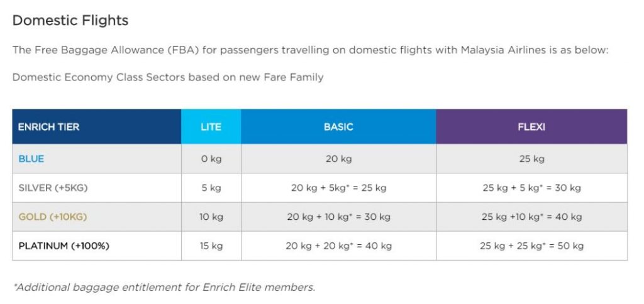Image resolution: width=644 pixels, height=304 pixels.
Task: Click the LITE fare column header
Action: coord(211,126)
